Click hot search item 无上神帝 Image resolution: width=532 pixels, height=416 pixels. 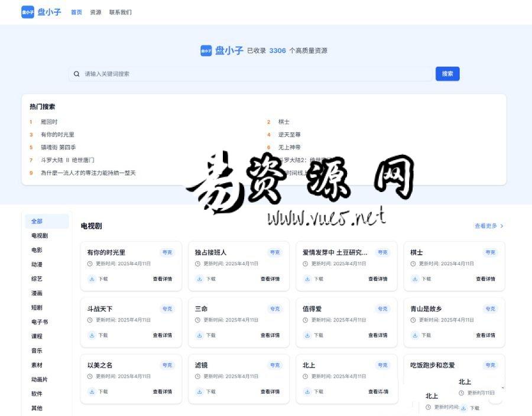[x=290, y=148]
